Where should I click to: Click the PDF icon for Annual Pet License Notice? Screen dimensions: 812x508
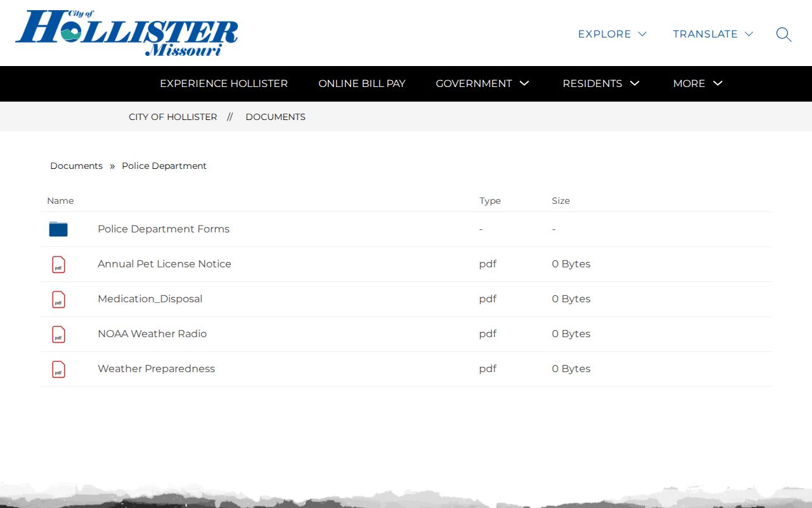(58, 264)
